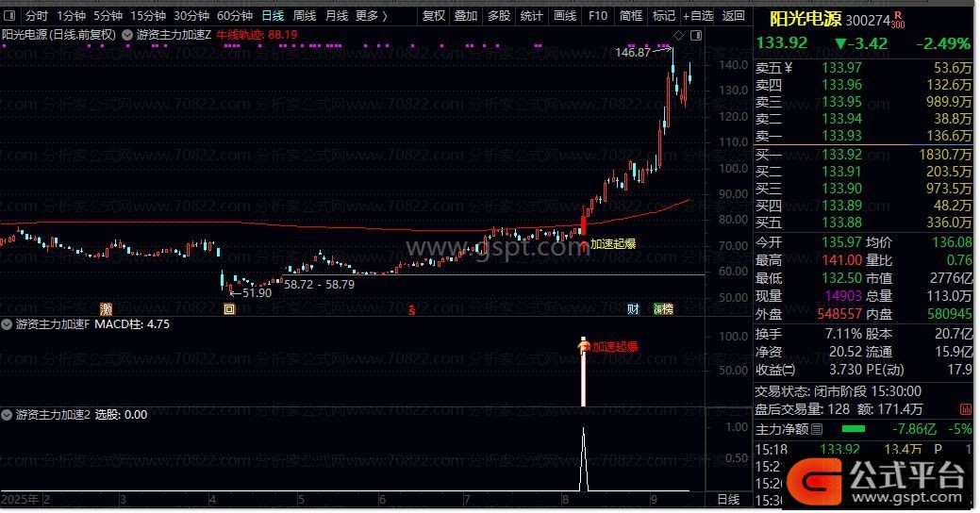980x513 pixels.
Task: Toggle 简框 simple frame mode
Action: click(631, 16)
